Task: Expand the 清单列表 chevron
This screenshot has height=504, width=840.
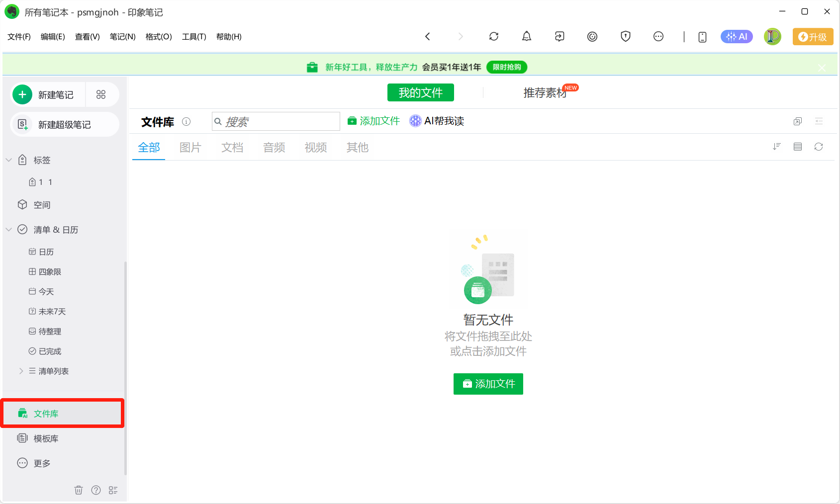Action: coord(21,371)
